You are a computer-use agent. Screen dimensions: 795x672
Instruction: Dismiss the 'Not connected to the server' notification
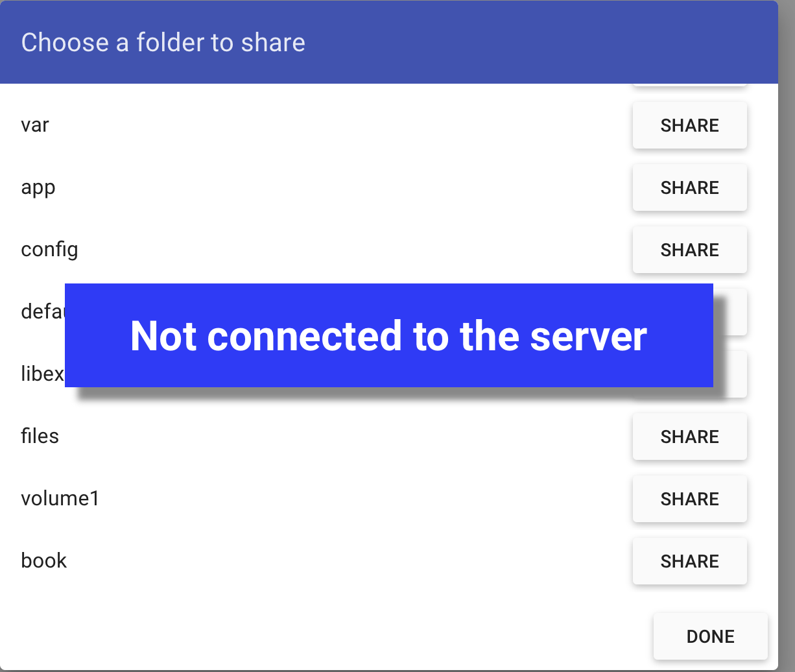(x=388, y=335)
